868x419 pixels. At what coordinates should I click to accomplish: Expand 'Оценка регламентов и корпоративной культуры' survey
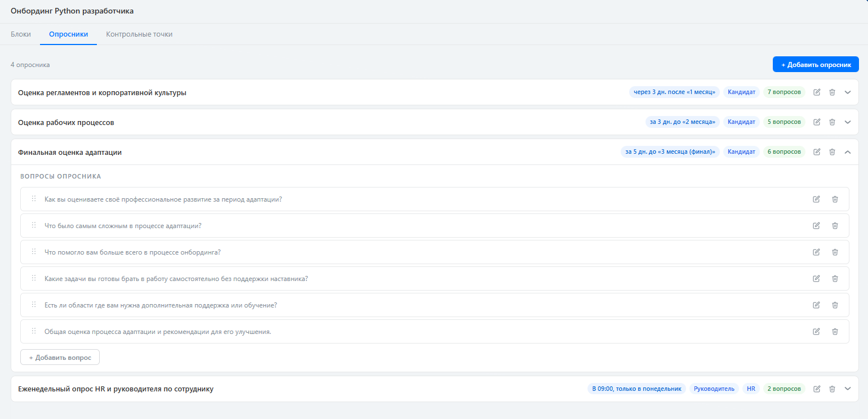pos(848,92)
